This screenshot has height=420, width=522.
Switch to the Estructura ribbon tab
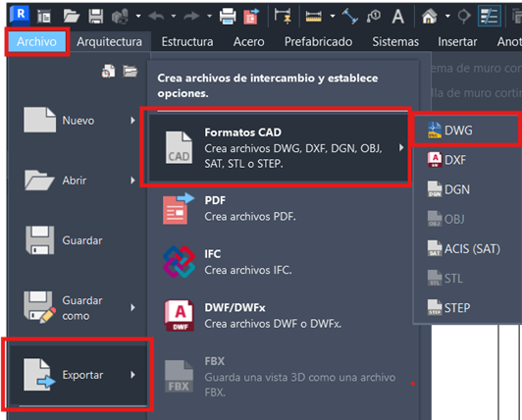pos(187,41)
